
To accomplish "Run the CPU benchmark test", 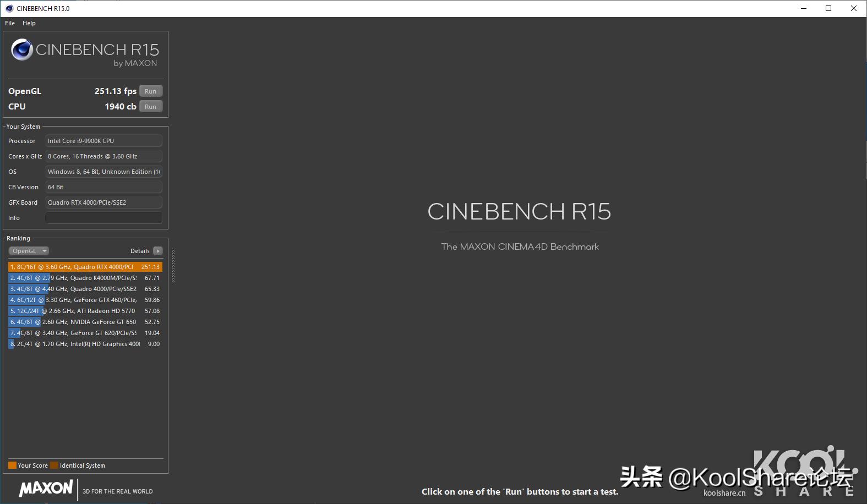I will pos(151,107).
